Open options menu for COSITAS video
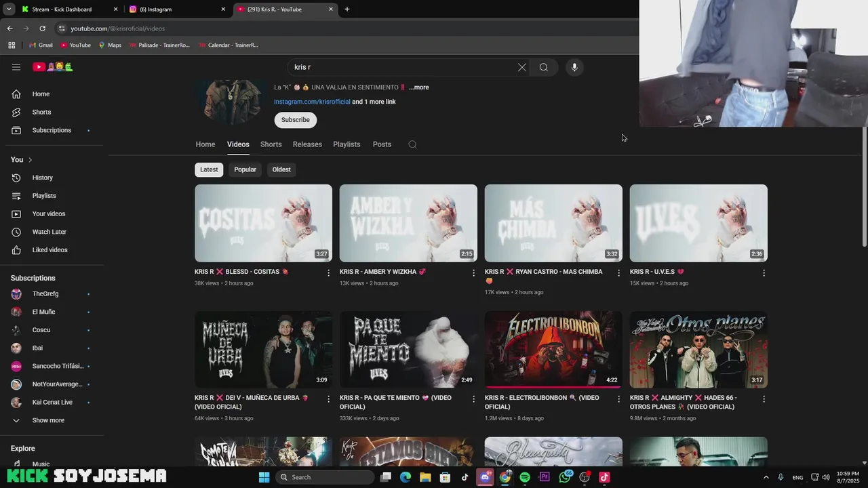 point(329,272)
